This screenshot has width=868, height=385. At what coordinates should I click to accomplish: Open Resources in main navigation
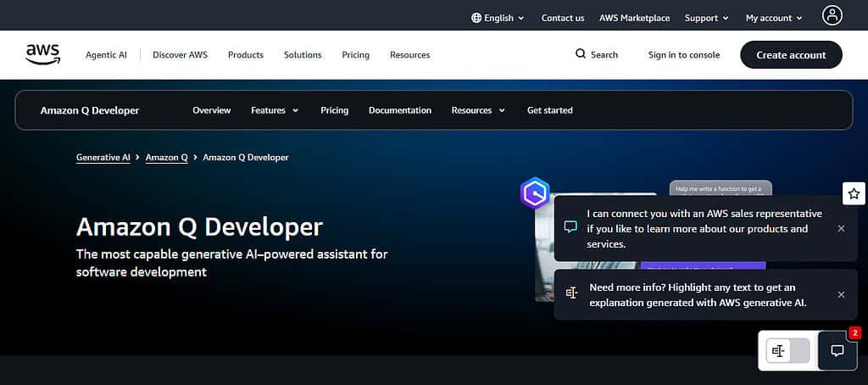(x=409, y=55)
